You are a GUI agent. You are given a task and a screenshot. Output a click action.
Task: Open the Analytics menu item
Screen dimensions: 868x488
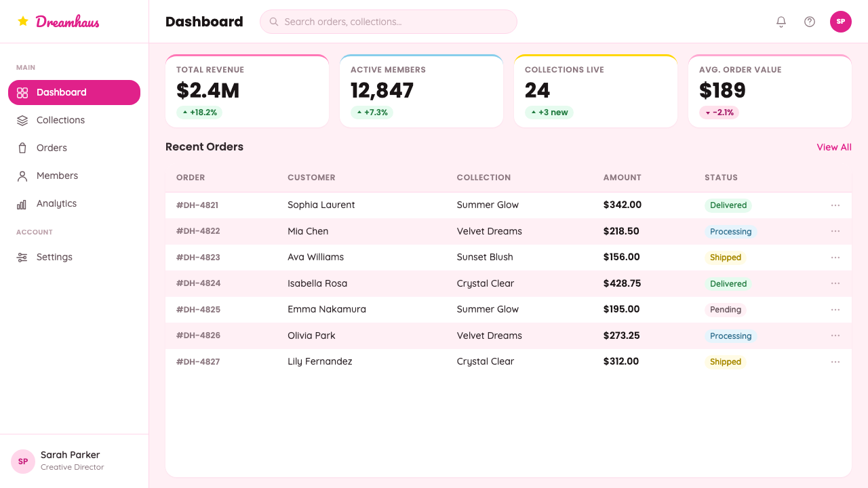coord(74,204)
